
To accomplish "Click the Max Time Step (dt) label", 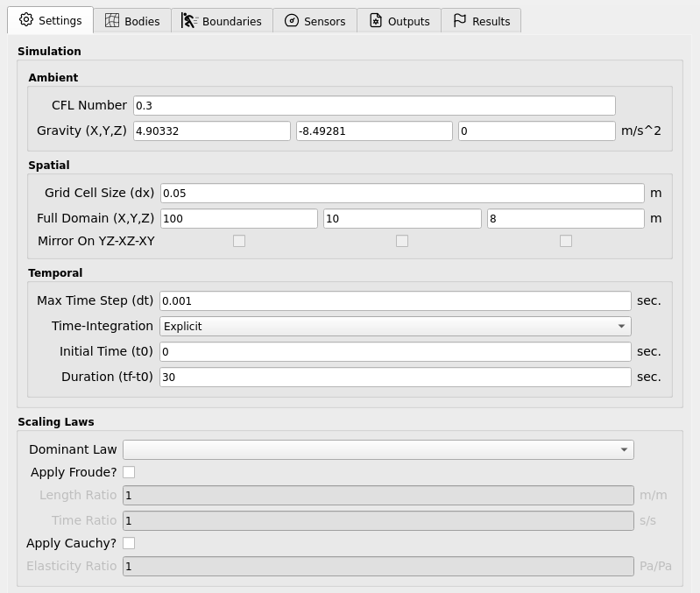I will click(x=95, y=300).
